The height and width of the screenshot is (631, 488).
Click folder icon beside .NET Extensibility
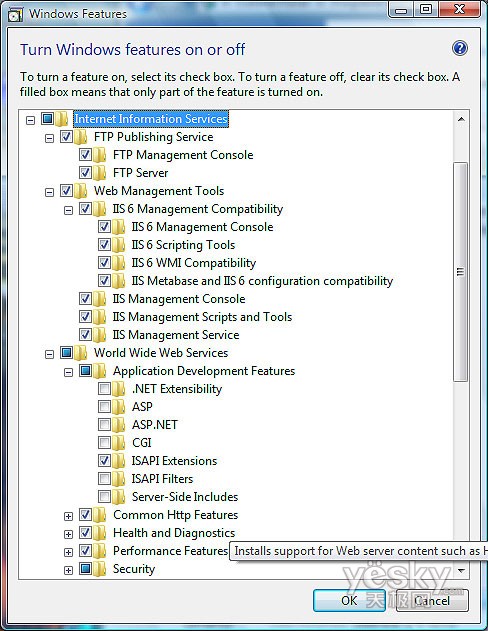click(119, 389)
